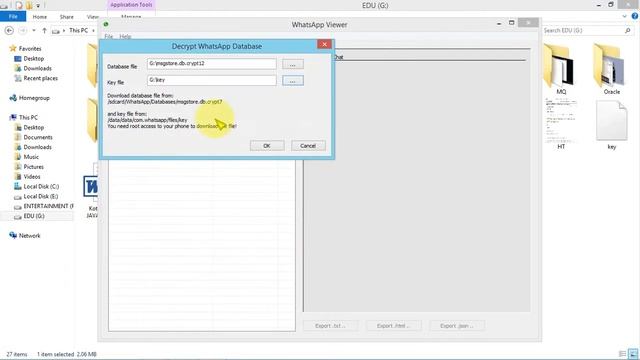Viewport: 640px width, 360px height.
Task: Select the HT document file
Action: point(561,124)
